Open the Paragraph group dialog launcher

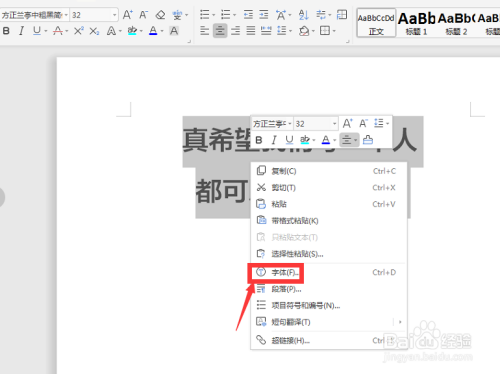pyautogui.click(x=347, y=41)
